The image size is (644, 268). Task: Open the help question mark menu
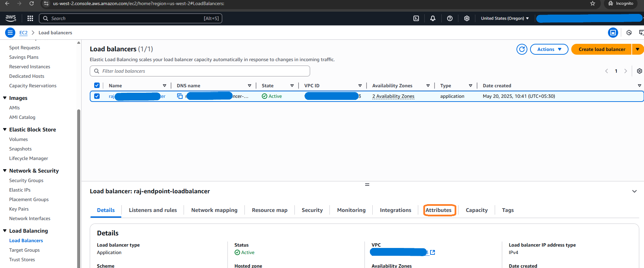pyautogui.click(x=450, y=18)
